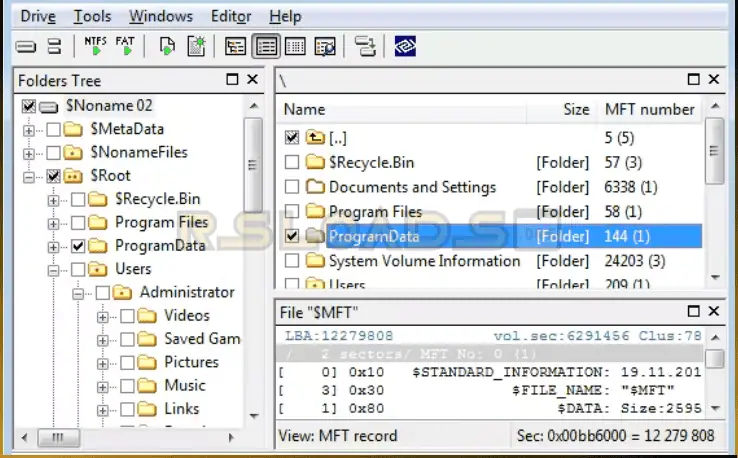Open the Tools menu

(92, 17)
